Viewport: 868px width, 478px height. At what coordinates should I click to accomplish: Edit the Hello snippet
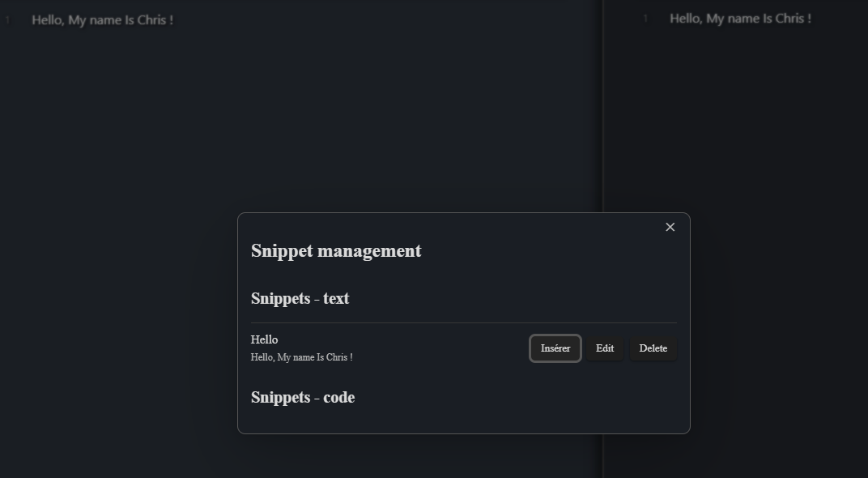(x=605, y=348)
